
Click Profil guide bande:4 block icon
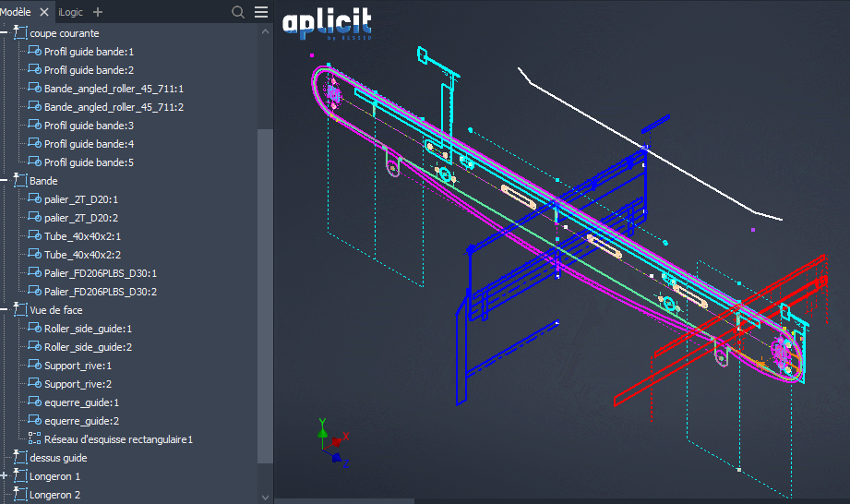pyautogui.click(x=35, y=143)
